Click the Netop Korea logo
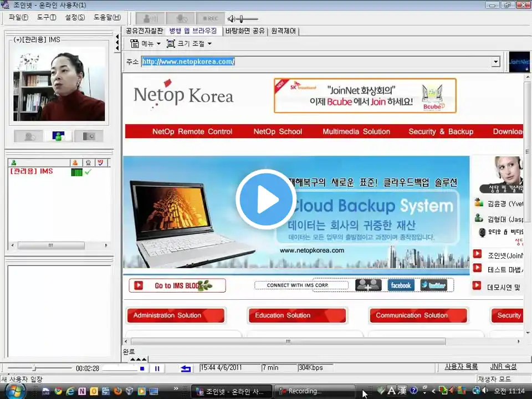532x399 pixels. pyautogui.click(x=183, y=95)
